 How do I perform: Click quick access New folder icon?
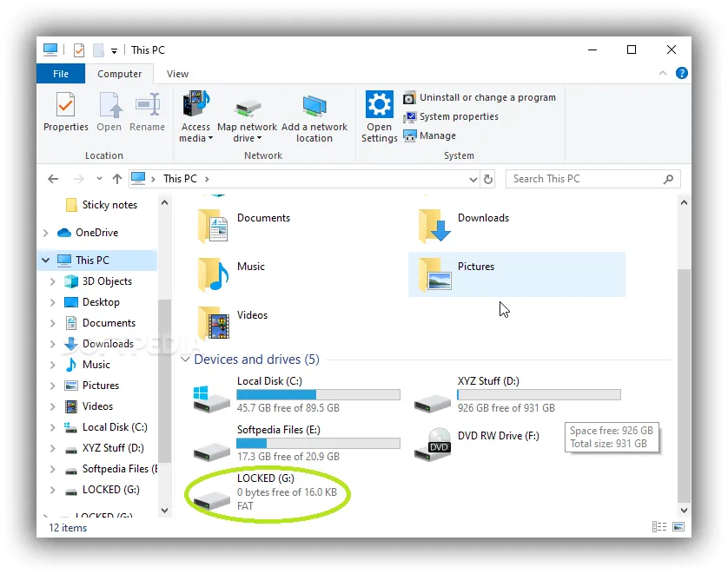(x=98, y=49)
